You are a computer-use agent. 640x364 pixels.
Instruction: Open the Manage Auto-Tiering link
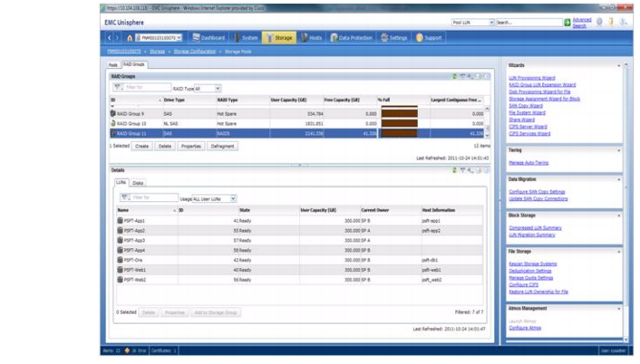coord(528,163)
